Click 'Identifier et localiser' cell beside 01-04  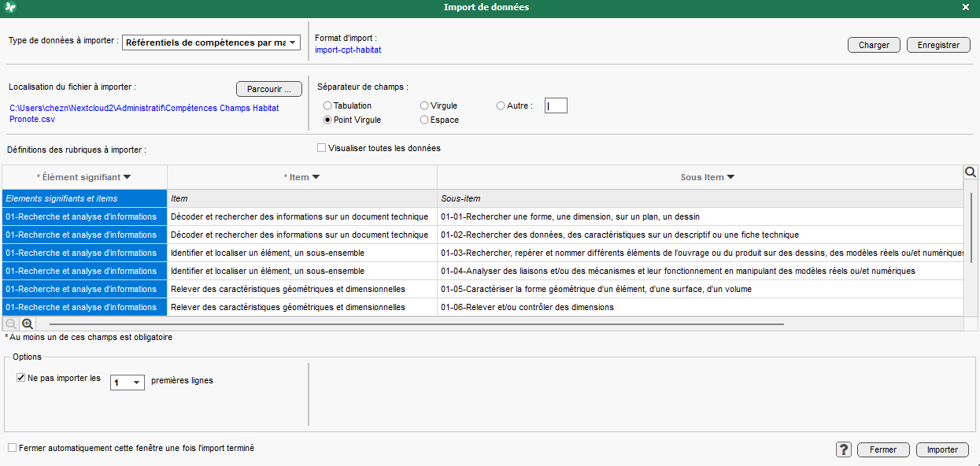coord(302,271)
